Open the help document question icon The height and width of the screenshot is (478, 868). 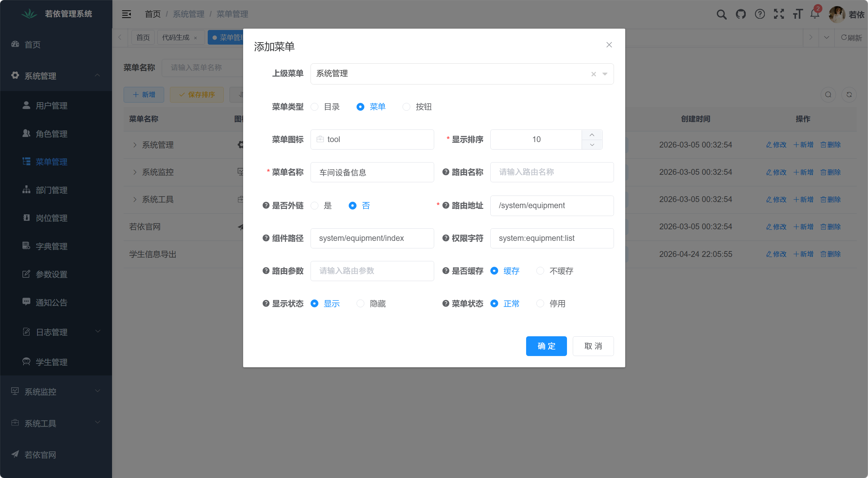pyautogui.click(x=760, y=14)
